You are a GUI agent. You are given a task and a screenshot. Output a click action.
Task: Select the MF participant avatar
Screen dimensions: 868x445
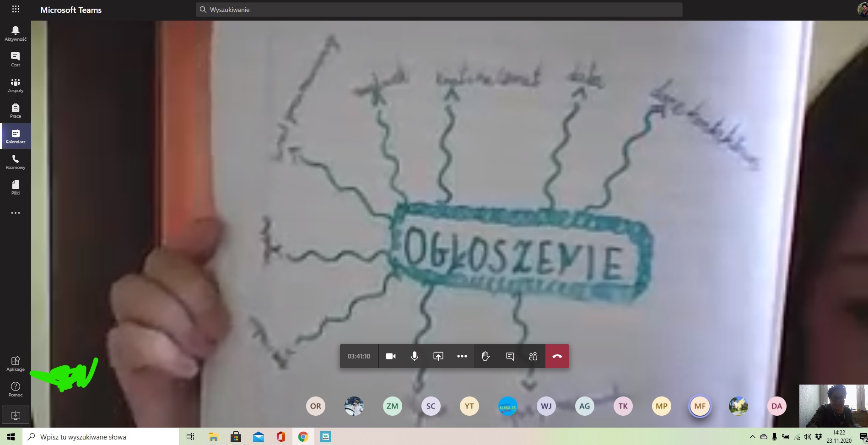(x=700, y=406)
